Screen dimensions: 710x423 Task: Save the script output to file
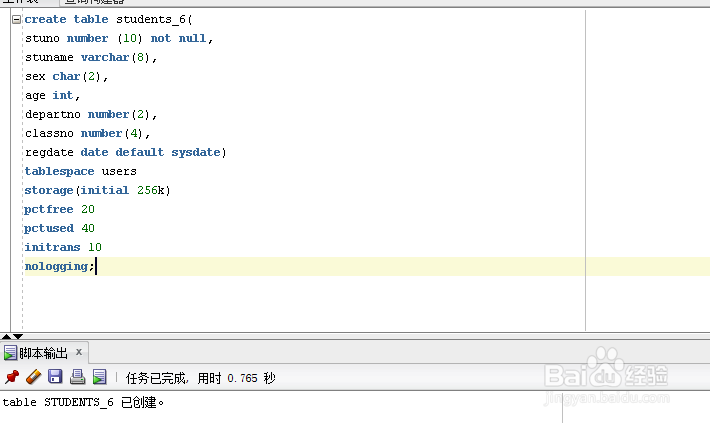point(55,377)
